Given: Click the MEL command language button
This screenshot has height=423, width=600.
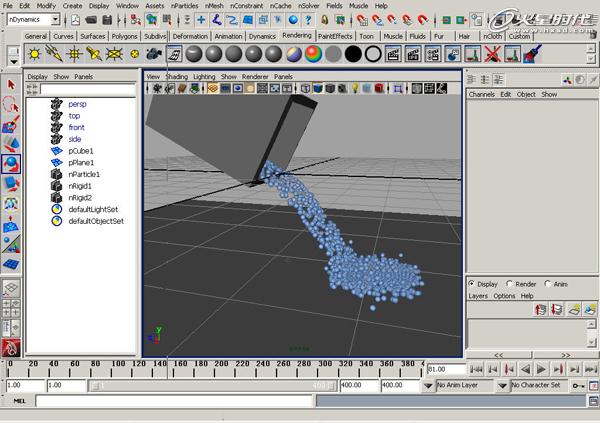Looking at the screenshot, I should [19, 401].
